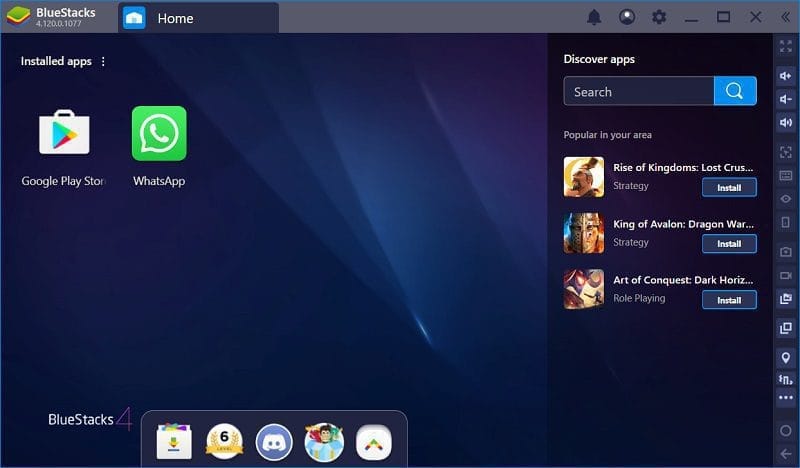
Task: Toggle fullscreen using the top sidebar icon
Action: coord(786,46)
